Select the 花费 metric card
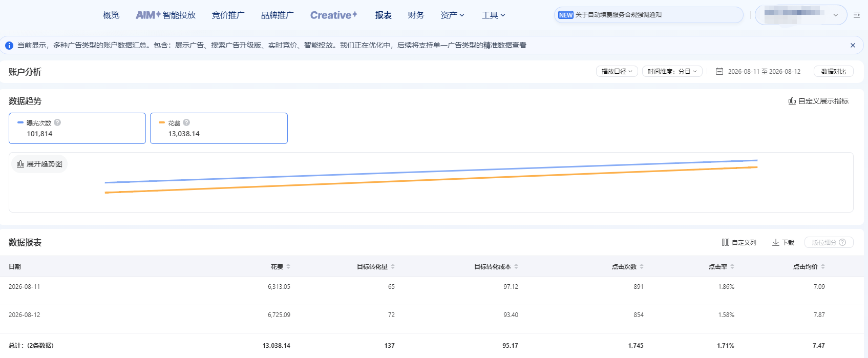 point(219,128)
